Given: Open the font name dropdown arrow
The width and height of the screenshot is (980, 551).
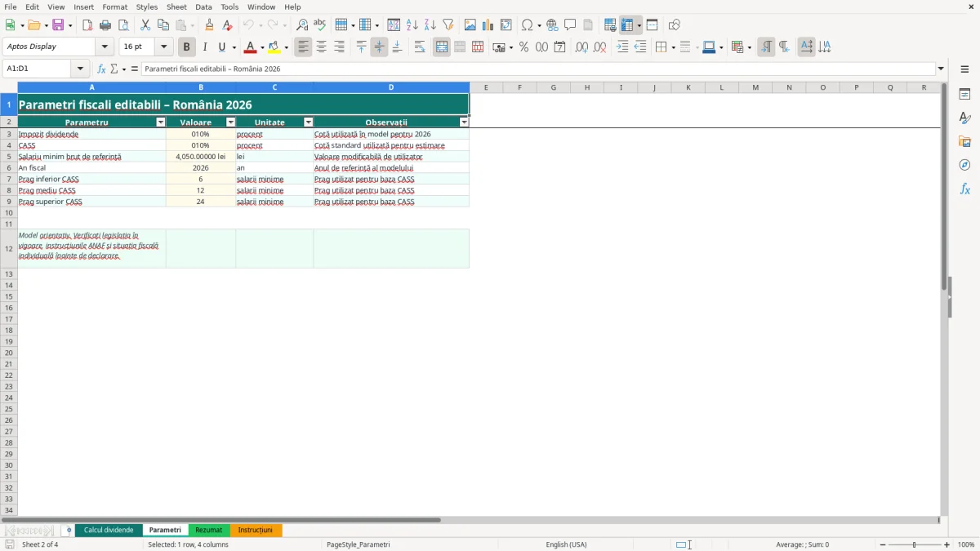Looking at the screenshot, I should coord(105,47).
